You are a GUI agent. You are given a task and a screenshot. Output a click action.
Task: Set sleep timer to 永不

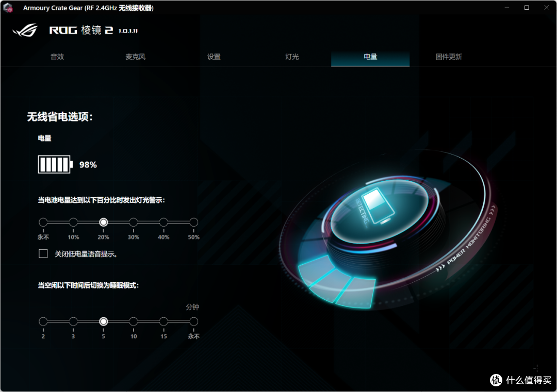193,321
